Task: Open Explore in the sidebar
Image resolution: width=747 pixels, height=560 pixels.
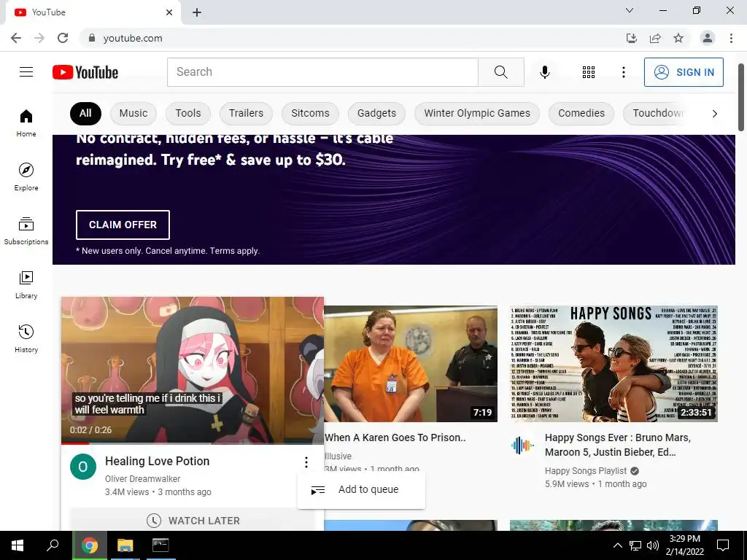Action: (26, 176)
